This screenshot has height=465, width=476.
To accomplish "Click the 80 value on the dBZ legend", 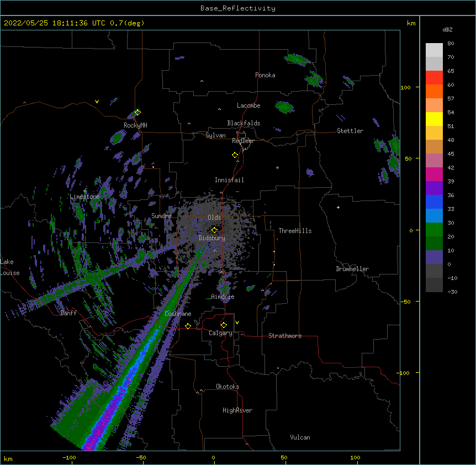I will tap(451, 43).
